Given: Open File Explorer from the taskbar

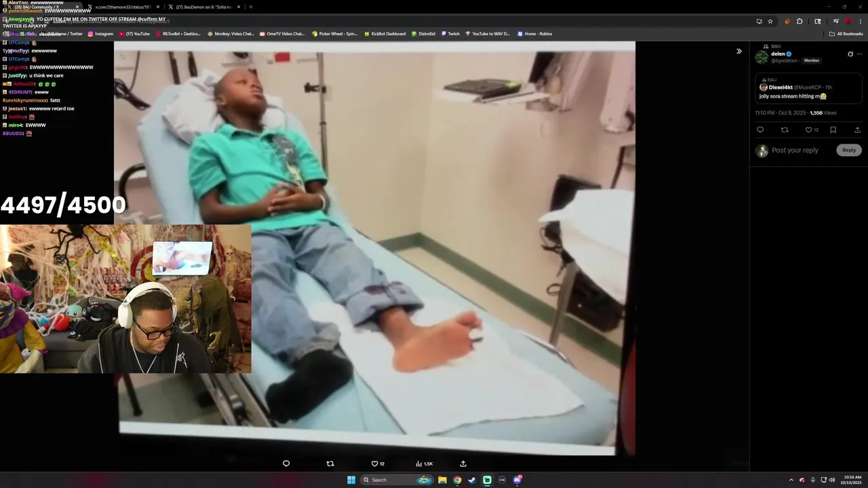Looking at the screenshot, I should 442,480.
